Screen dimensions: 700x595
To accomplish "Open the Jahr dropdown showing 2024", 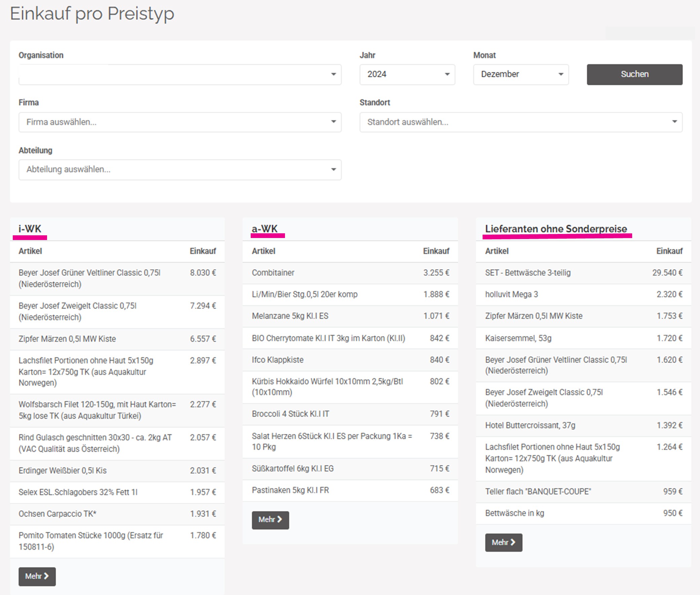I will 407,75.
